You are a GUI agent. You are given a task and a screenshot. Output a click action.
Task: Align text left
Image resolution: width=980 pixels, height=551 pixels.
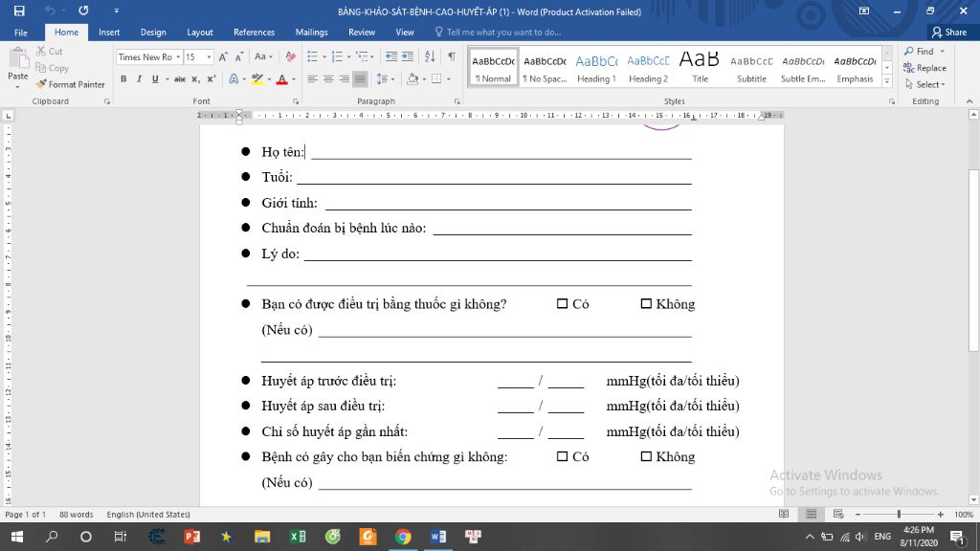coord(313,79)
